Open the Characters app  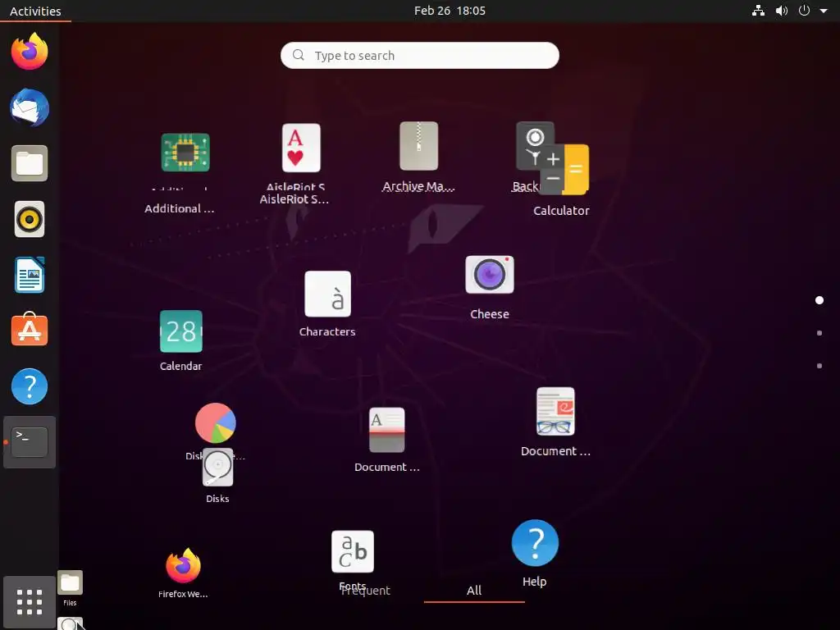[328, 294]
